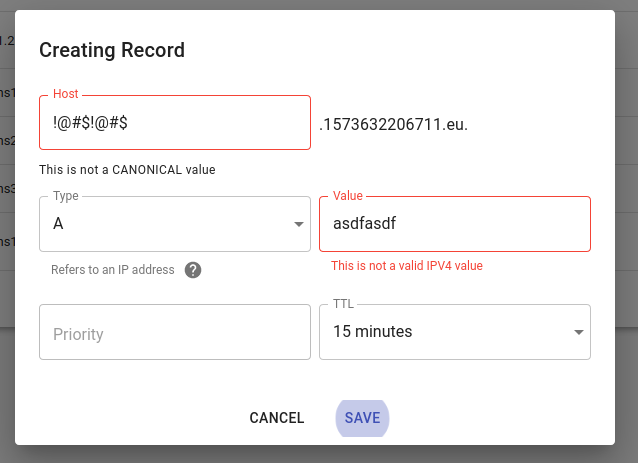638x463 pixels.
Task: Click the Refers to an IP address hint
Action: tap(113, 270)
